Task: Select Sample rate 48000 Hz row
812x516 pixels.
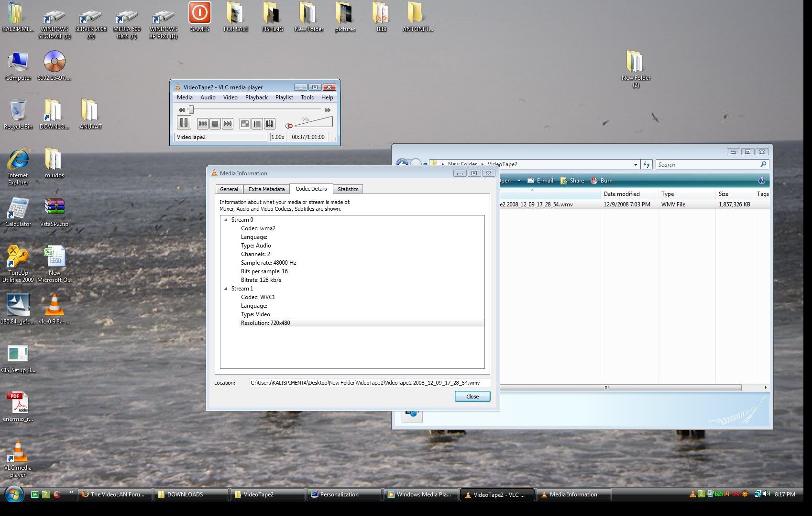Action: [268, 263]
